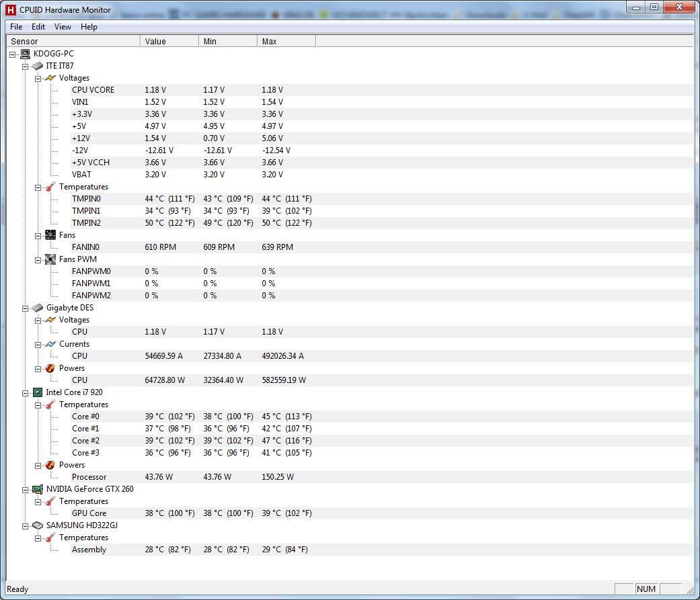Click the Sensor column header
Image resolution: width=700 pixels, height=600 pixels.
click(x=73, y=41)
